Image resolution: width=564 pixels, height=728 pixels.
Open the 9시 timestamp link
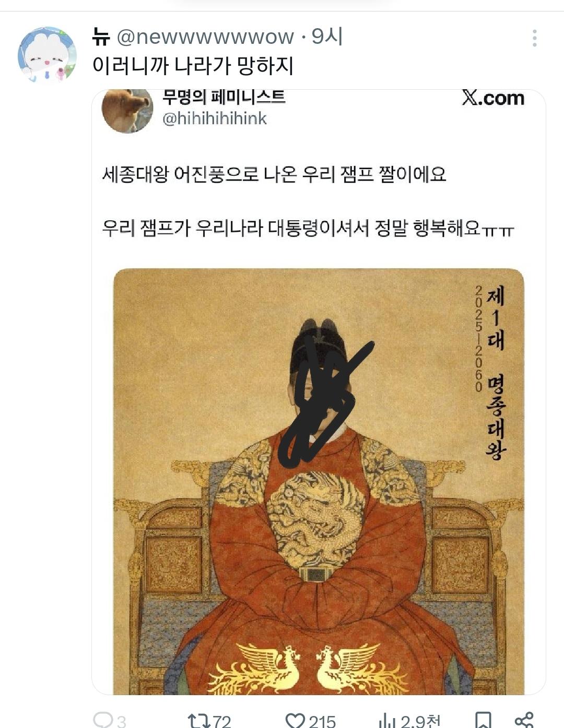point(327,37)
